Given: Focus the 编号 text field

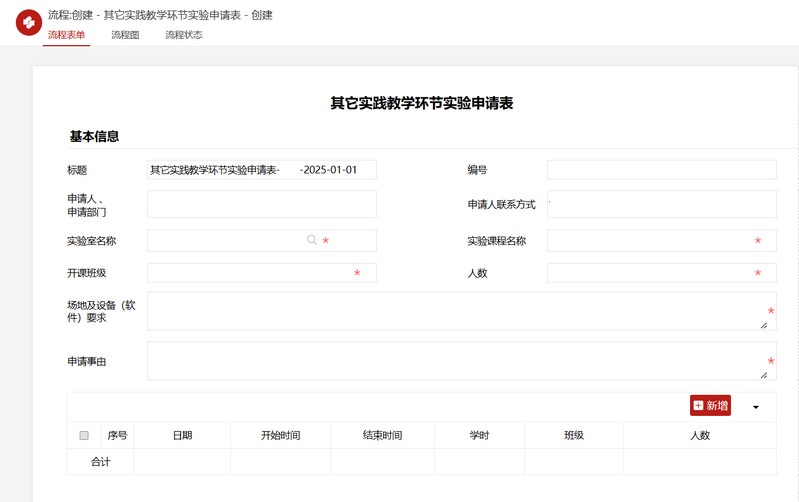Looking at the screenshot, I should click(661, 170).
